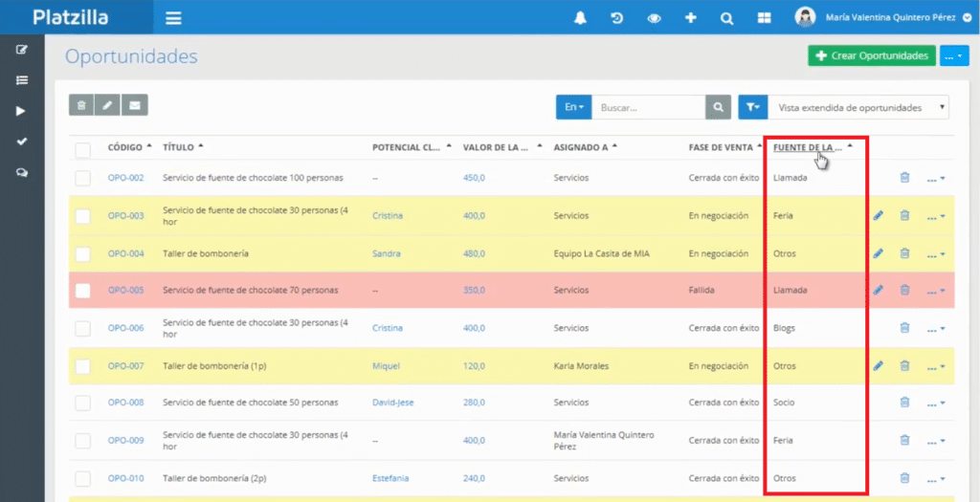Delete OPO-010 with trash icon
The image size is (980, 502).
(x=904, y=478)
